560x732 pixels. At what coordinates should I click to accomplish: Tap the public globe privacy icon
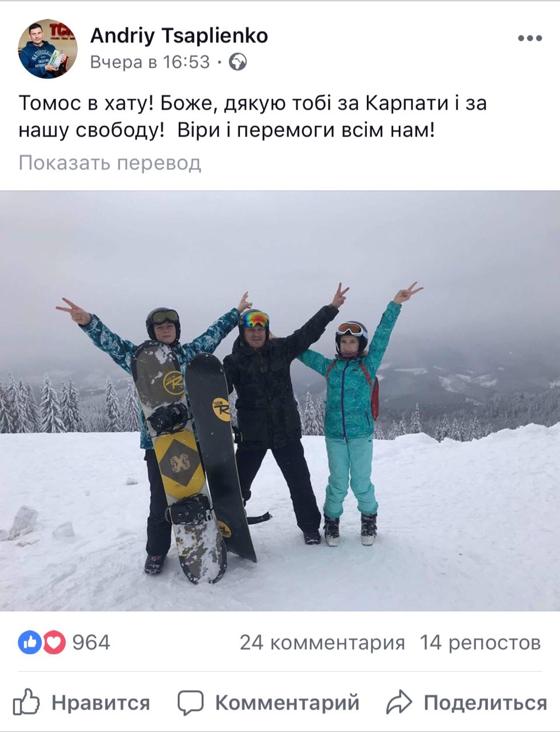(238, 62)
